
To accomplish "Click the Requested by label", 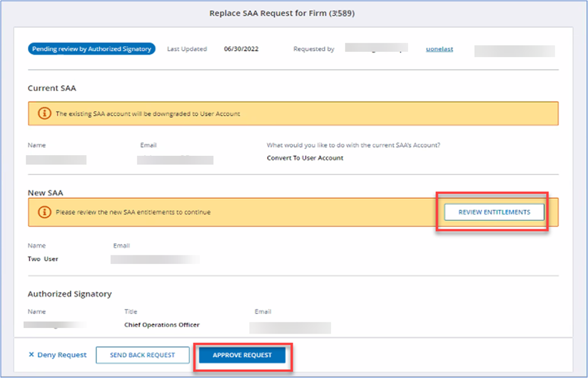I will pyautogui.click(x=313, y=49).
